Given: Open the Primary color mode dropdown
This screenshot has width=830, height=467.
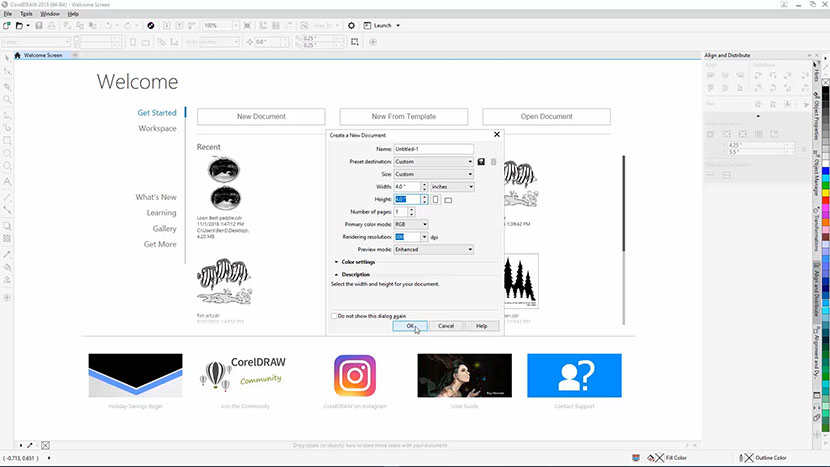Looking at the screenshot, I should [x=411, y=224].
